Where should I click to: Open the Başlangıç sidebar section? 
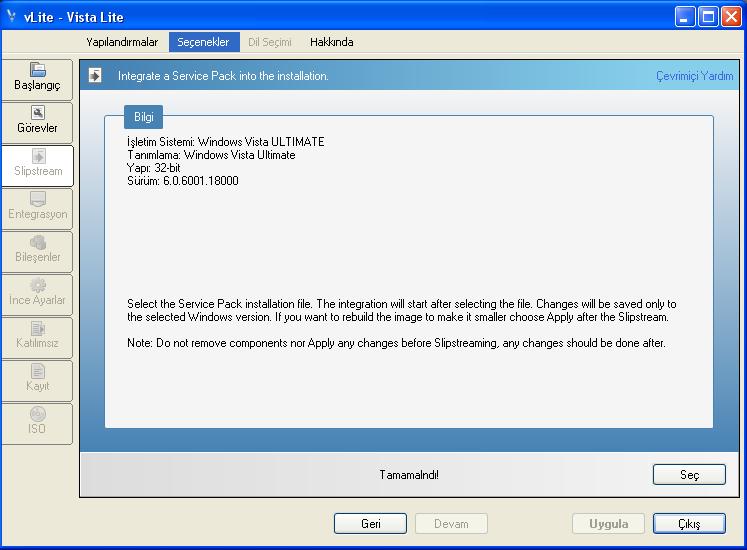coord(37,80)
